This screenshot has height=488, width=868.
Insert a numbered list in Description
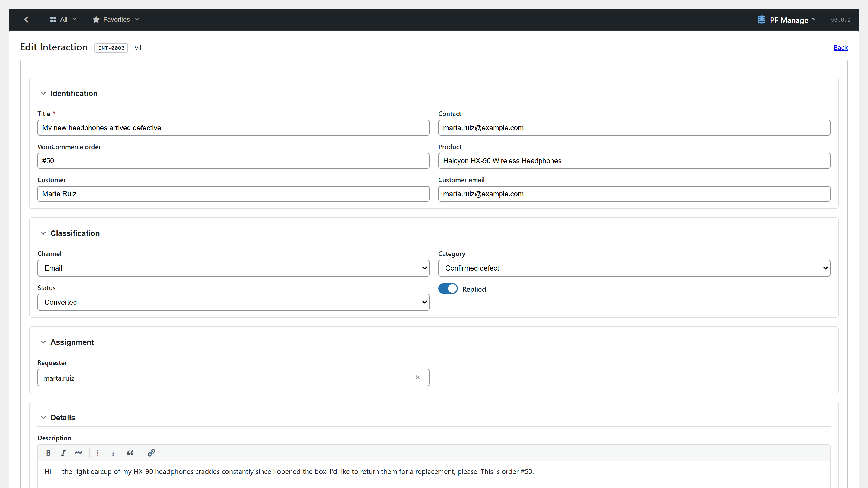coord(115,453)
